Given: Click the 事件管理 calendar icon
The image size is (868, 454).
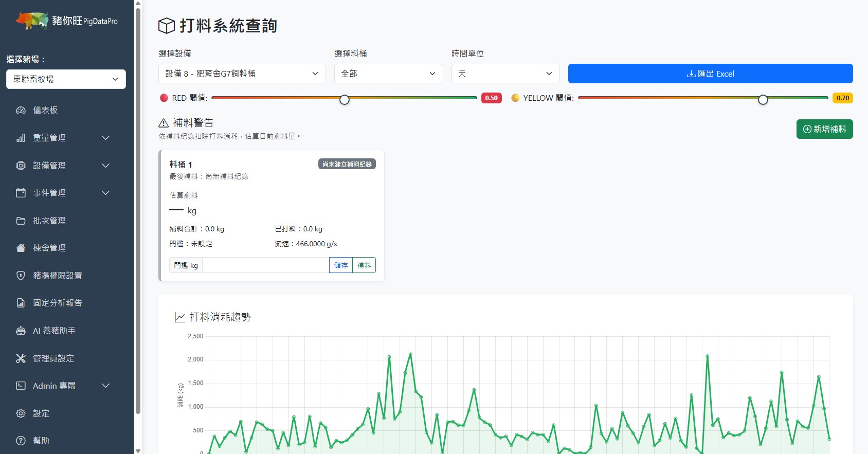Looking at the screenshot, I should pos(21,193).
